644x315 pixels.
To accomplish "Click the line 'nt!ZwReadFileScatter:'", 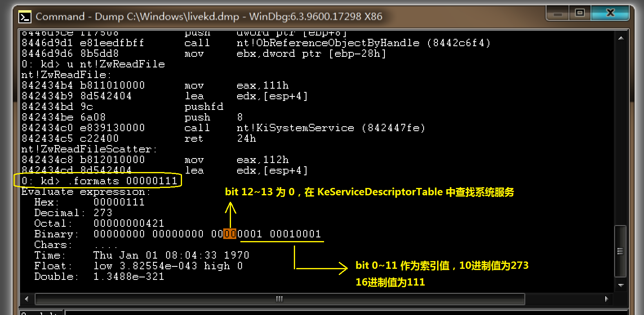I will (x=89, y=149).
